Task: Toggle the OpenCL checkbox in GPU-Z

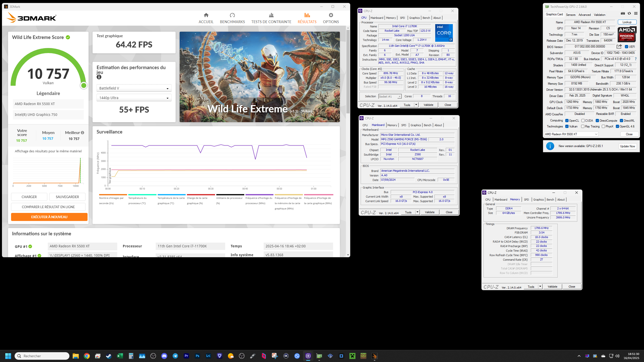Action: tap(567, 121)
